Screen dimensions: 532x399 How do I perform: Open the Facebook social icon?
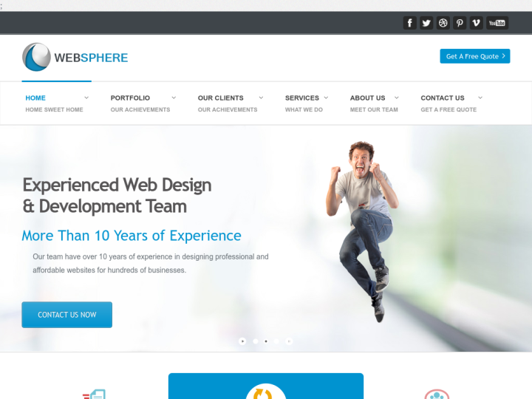coord(409,23)
